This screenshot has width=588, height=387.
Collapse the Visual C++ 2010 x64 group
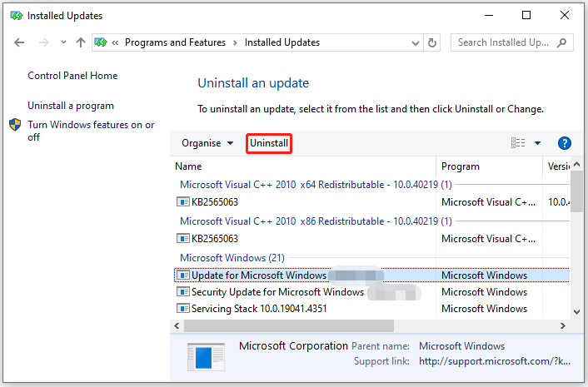(316, 185)
